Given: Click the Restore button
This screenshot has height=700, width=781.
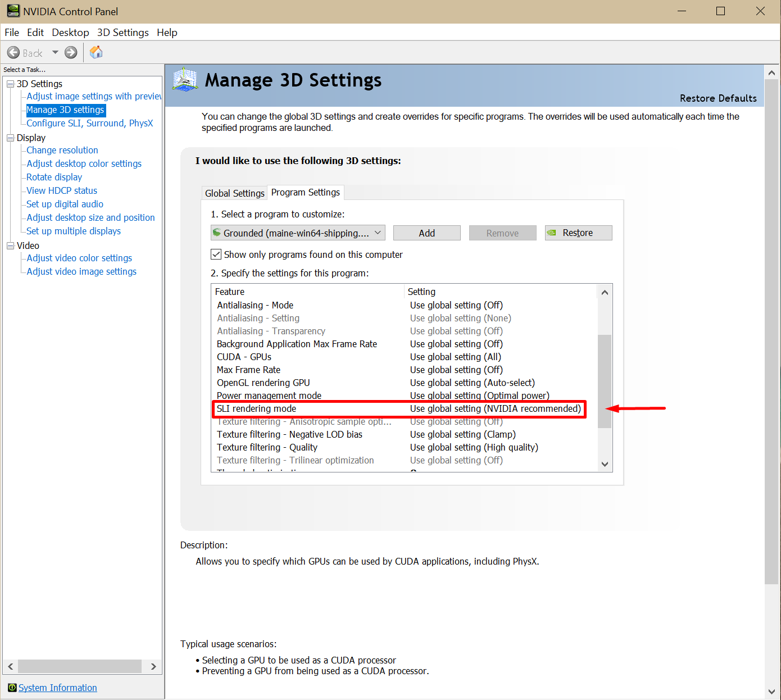Looking at the screenshot, I should (579, 233).
